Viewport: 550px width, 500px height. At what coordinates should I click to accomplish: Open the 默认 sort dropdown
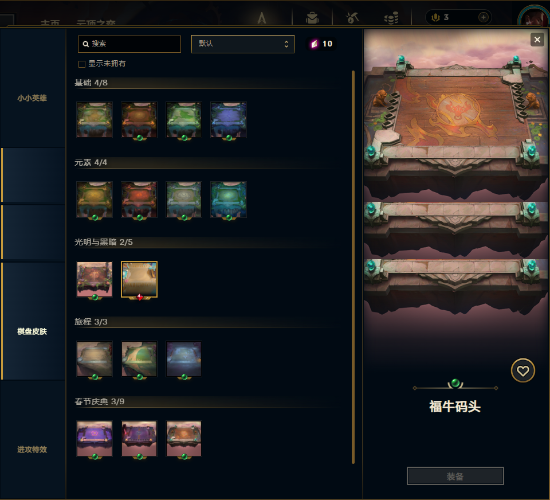(x=242, y=44)
